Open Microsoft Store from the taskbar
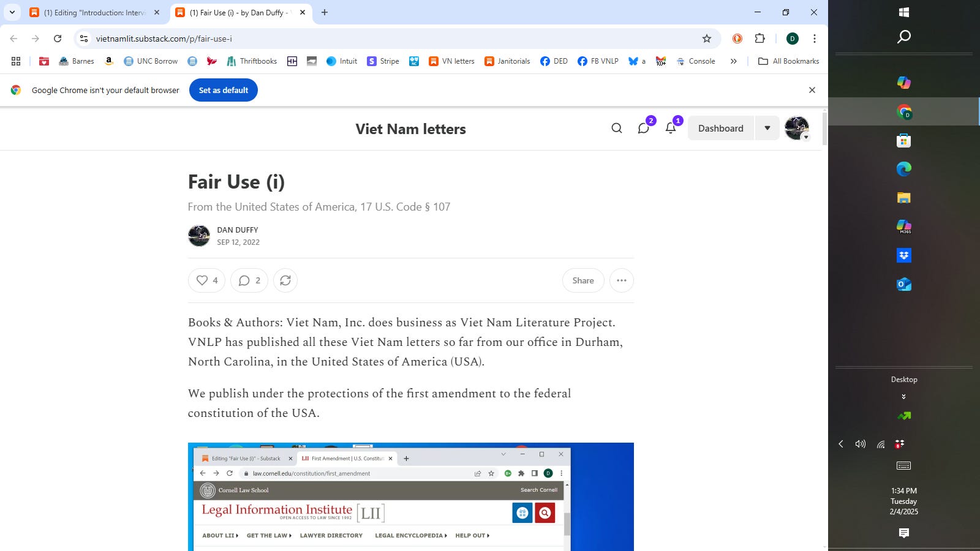This screenshot has height=551, width=980. (904, 141)
